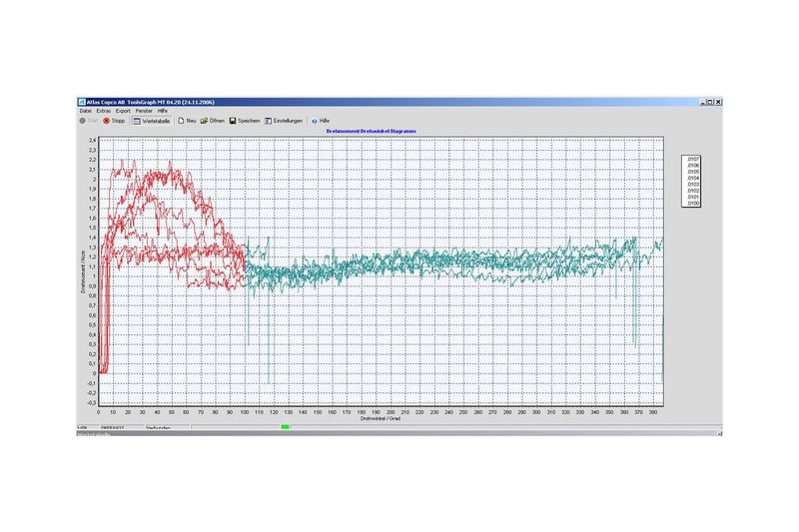Click the greyed-out Start button
The width and height of the screenshot is (799, 532).
(88, 121)
